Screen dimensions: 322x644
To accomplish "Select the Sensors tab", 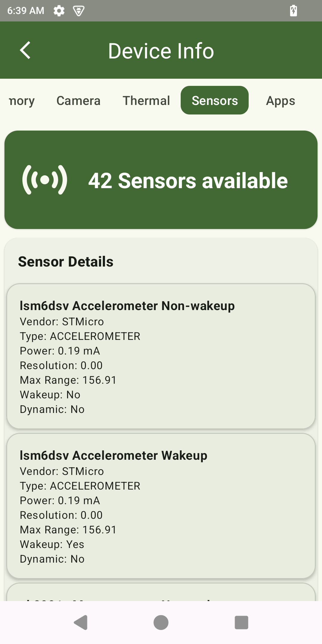I will coord(215,100).
